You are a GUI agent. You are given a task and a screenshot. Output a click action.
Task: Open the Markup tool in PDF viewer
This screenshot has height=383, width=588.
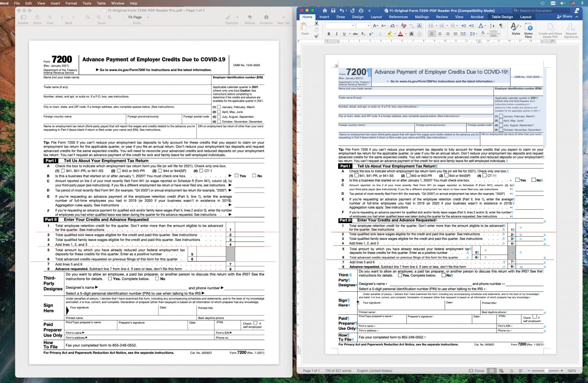[250, 17]
